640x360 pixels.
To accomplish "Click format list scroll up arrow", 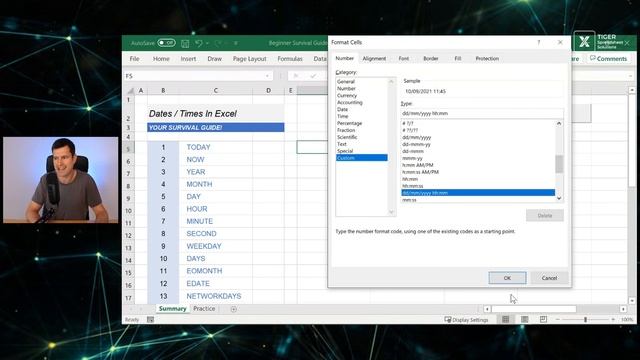I will pyautogui.click(x=559, y=123).
